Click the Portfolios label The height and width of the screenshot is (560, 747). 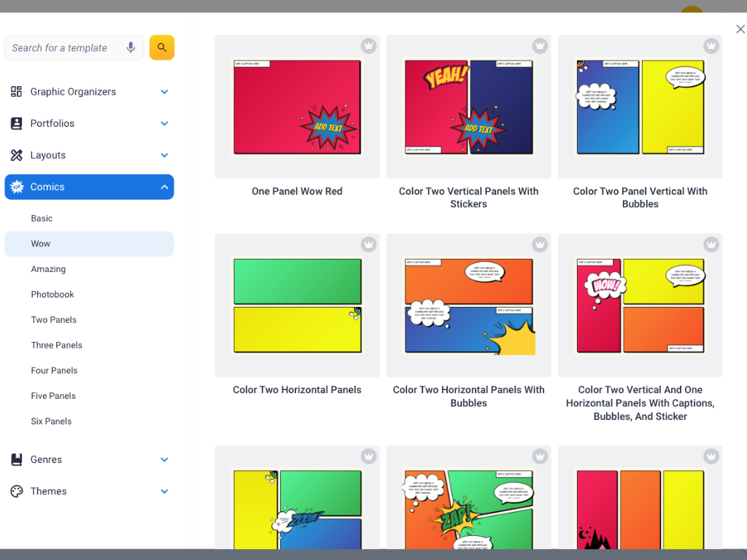coord(53,123)
